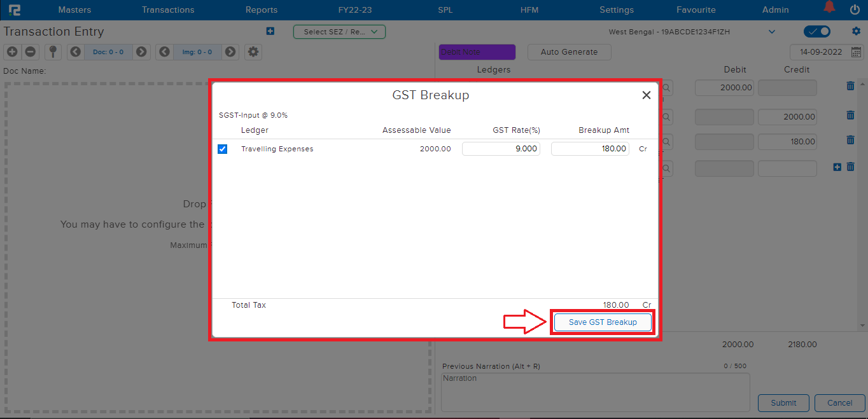Open the Transactions menu
This screenshot has width=868, height=419.
pyautogui.click(x=168, y=10)
